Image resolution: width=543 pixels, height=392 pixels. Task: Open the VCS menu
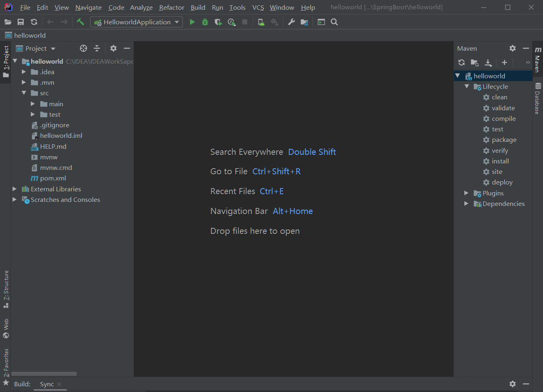pyautogui.click(x=258, y=7)
